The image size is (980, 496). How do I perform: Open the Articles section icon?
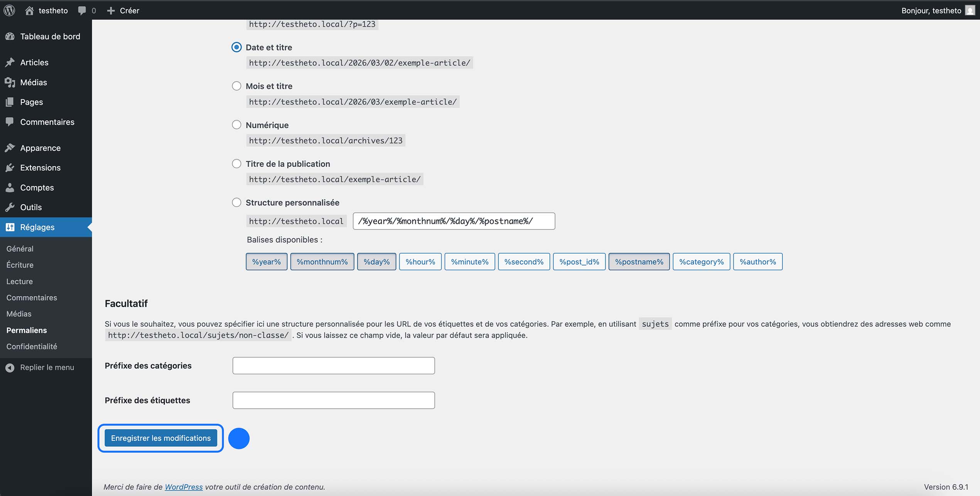click(10, 62)
